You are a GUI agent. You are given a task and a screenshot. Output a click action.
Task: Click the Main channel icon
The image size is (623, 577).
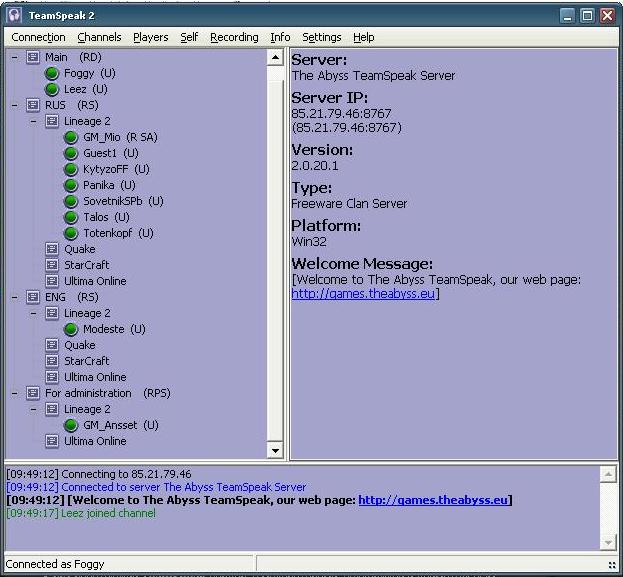(33, 57)
